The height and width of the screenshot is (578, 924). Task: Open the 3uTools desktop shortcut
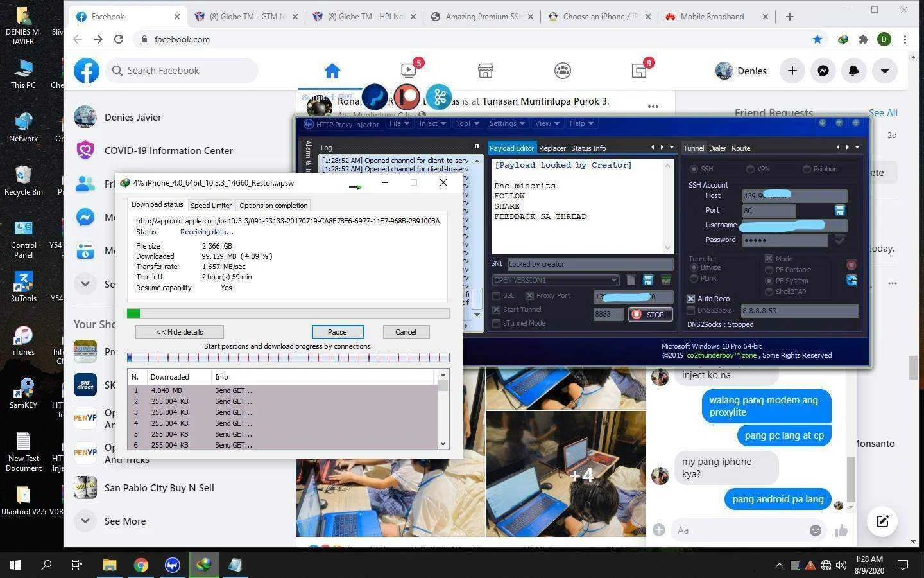point(23,287)
